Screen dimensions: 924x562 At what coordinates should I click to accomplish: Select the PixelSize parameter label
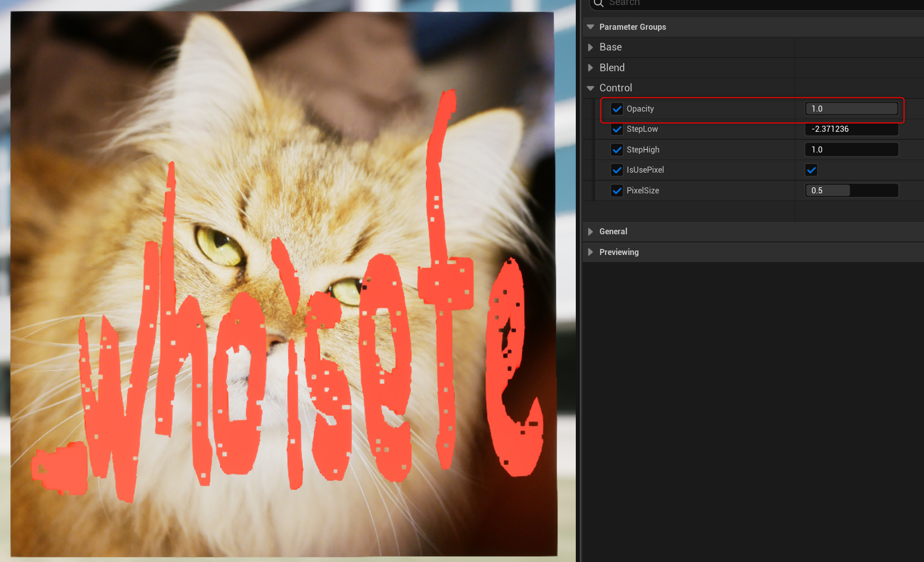pos(642,190)
